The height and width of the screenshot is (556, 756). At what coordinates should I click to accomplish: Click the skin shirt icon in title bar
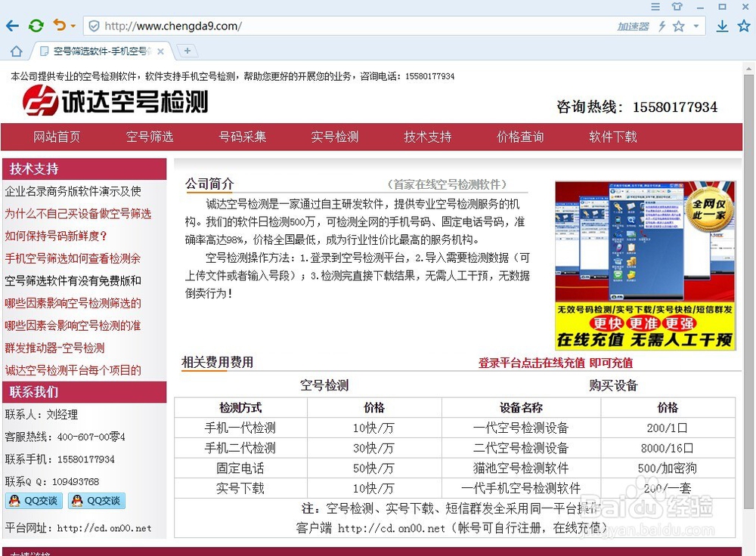(x=677, y=6)
